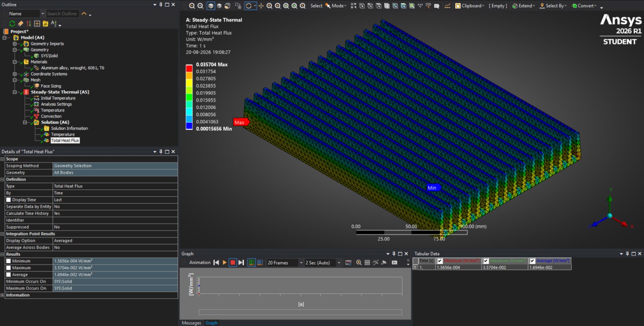Click the Select mode cursor icon
This screenshot has width=644, height=326.
pos(328,6)
